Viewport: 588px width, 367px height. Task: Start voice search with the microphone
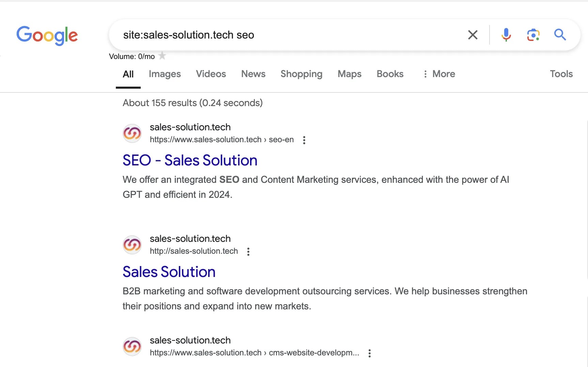tap(506, 35)
